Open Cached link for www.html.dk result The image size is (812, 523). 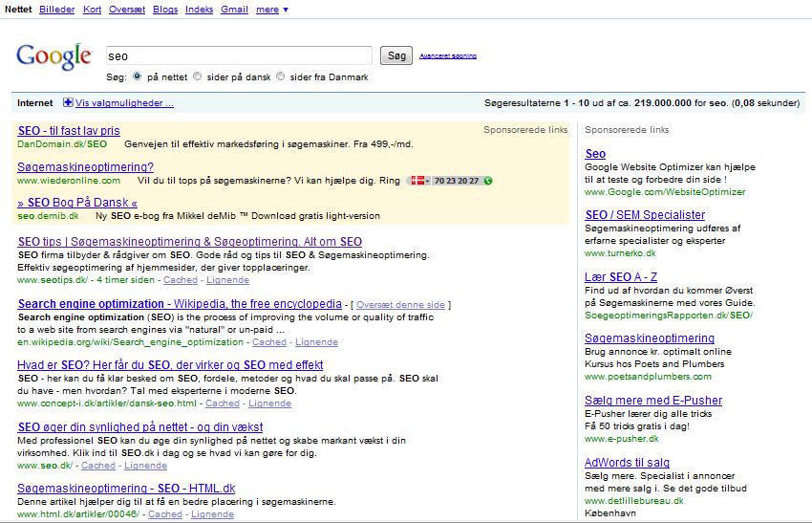tap(165, 514)
